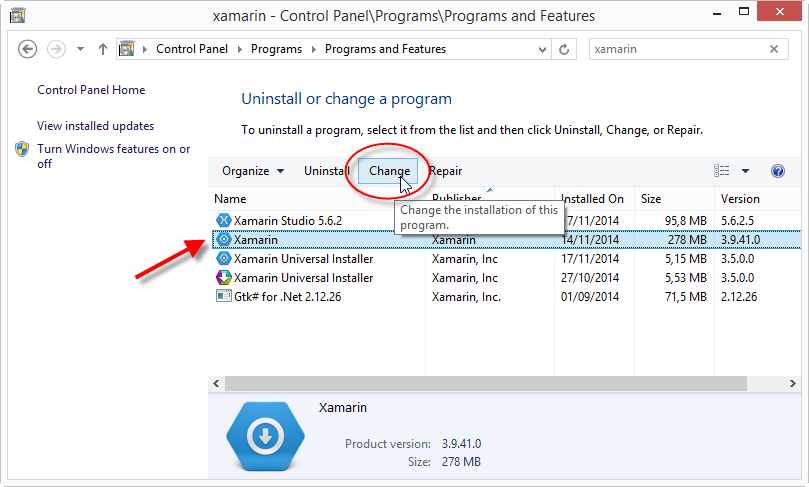Open the Organize menu
Screen dimensions: 809x487
(x=253, y=171)
